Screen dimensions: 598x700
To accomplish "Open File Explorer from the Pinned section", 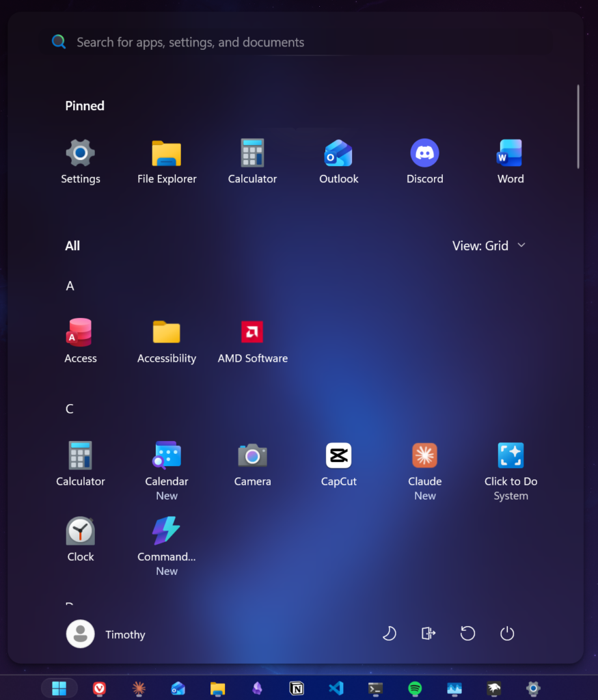I will tap(167, 161).
